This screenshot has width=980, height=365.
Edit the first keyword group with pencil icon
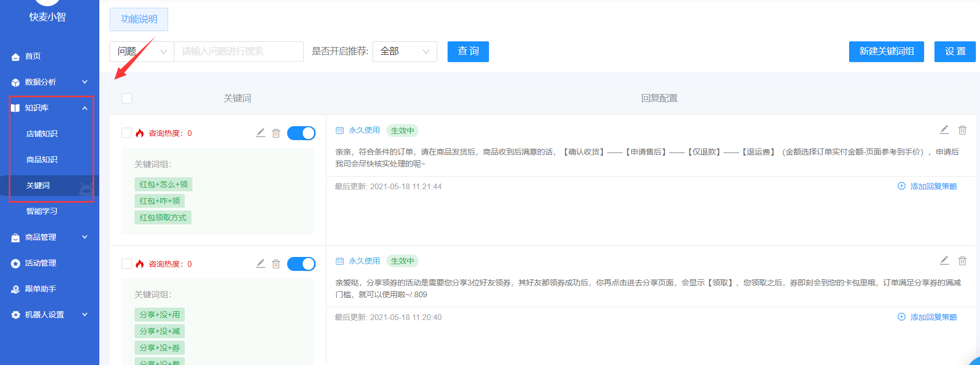tap(260, 133)
